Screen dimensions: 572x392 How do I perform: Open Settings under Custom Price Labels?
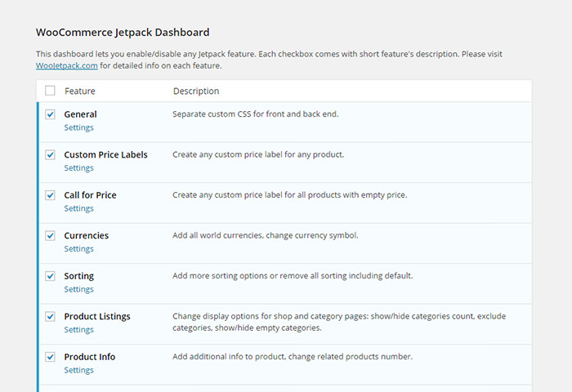tap(78, 168)
